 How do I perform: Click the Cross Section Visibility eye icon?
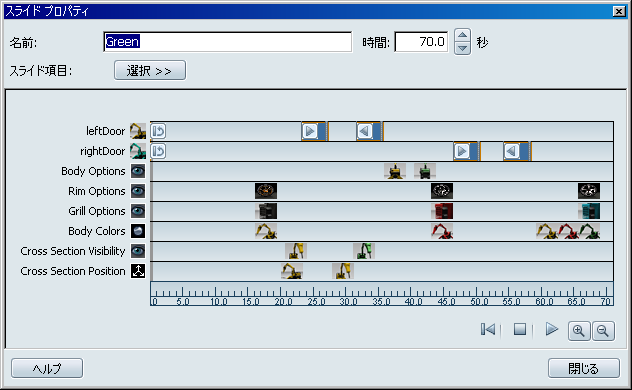pos(138,251)
